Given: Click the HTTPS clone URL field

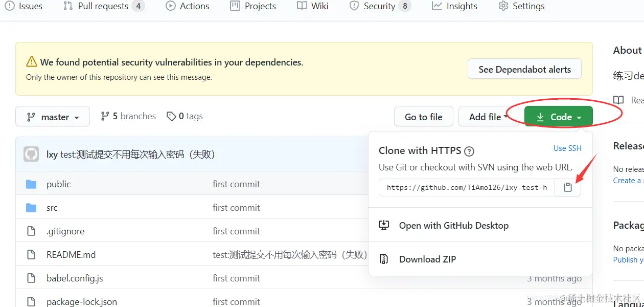Looking at the screenshot, I should pos(467,188).
